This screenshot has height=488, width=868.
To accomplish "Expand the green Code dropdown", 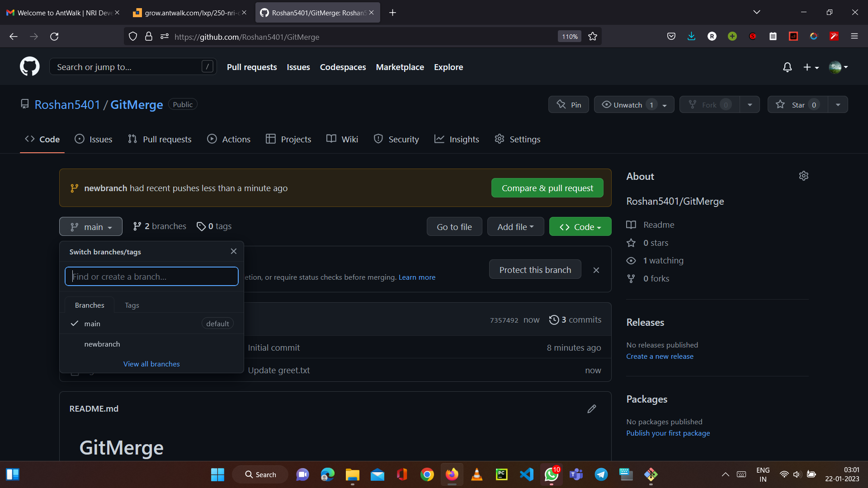I will [x=580, y=226].
